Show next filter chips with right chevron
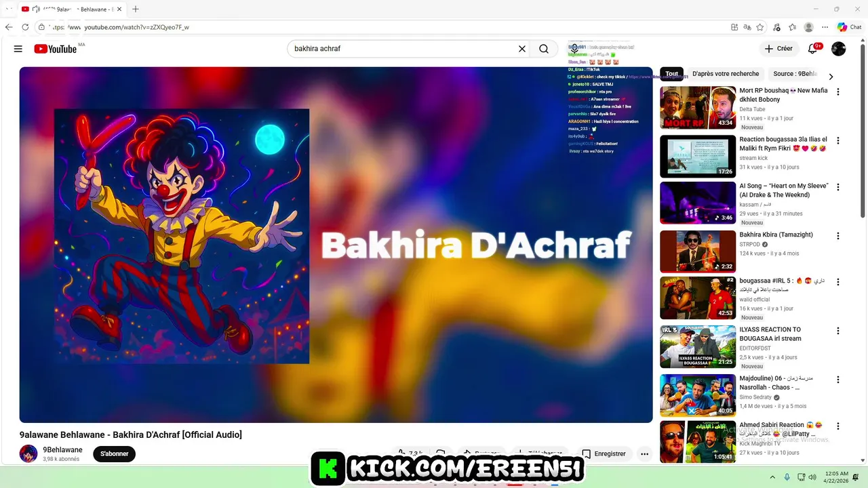This screenshot has width=868, height=488. [831, 77]
